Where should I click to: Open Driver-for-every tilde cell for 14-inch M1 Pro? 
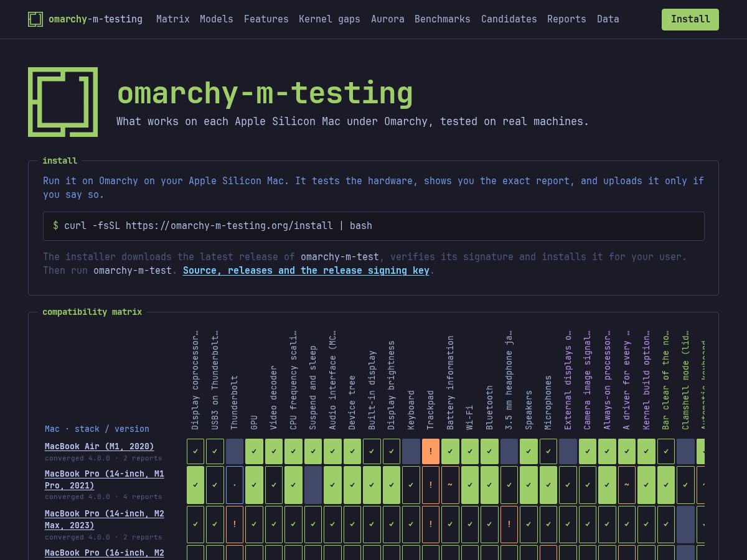click(627, 485)
